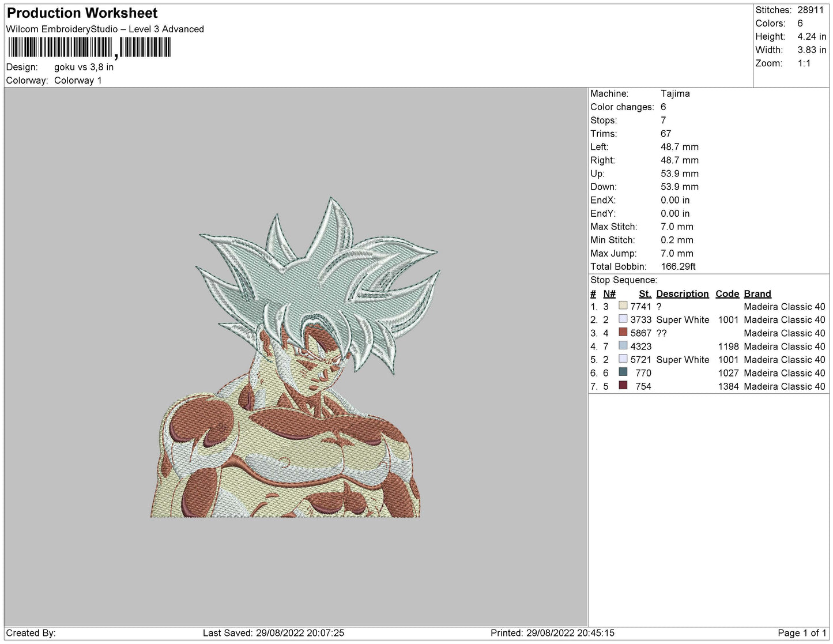Click the 'Description' column header
The height and width of the screenshot is (644, 833).
click(683, 293)
